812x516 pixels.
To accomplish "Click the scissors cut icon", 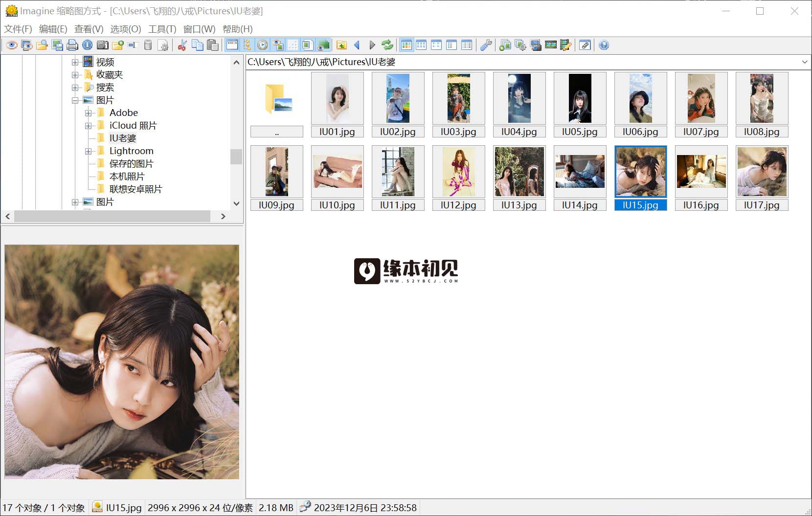I will point(182,45).
